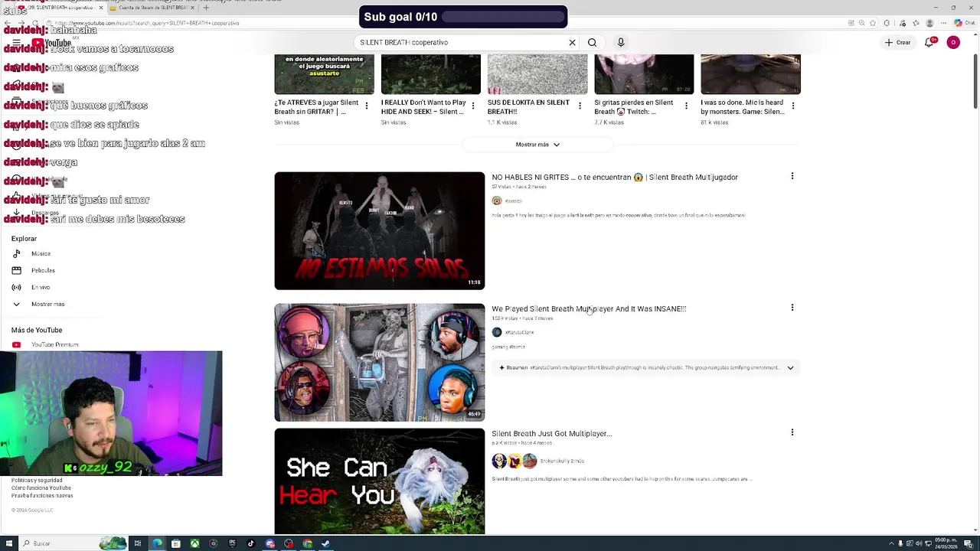Start voice search with the microphone icon
Screen dimensions: 980x551
point(621,42)
